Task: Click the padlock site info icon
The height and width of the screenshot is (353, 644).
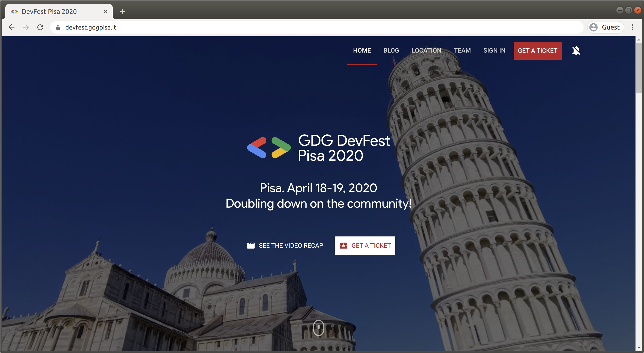Action: pos(58,28)
